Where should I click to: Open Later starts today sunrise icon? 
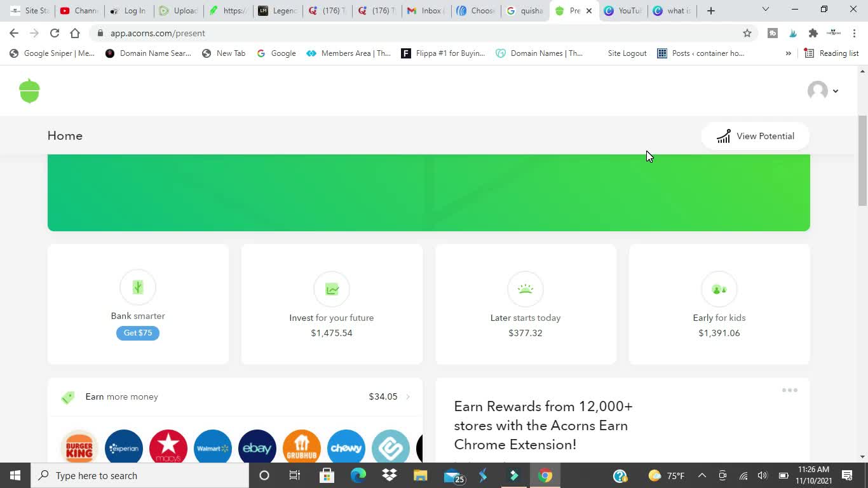(x=526, y=289)
